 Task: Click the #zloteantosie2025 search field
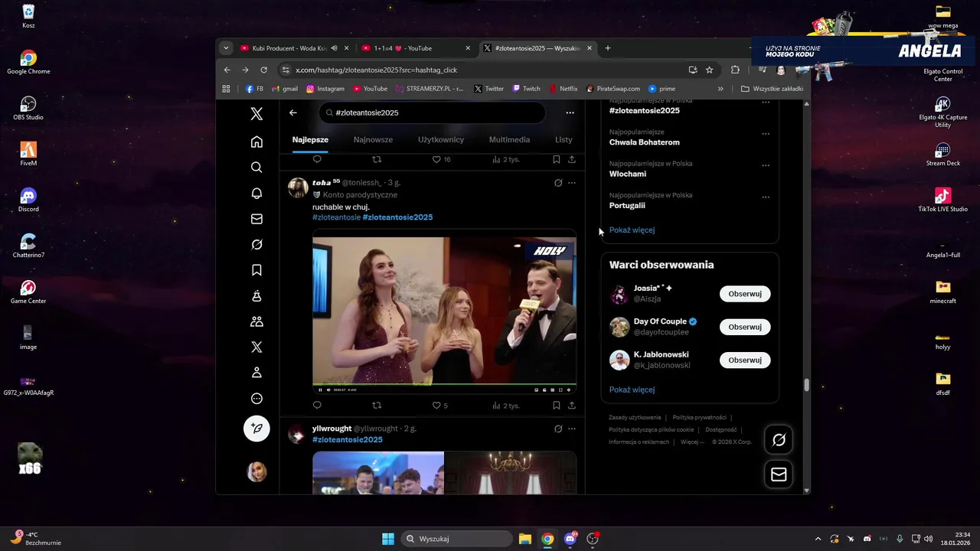pyautogui.click(x=432, y=112)
